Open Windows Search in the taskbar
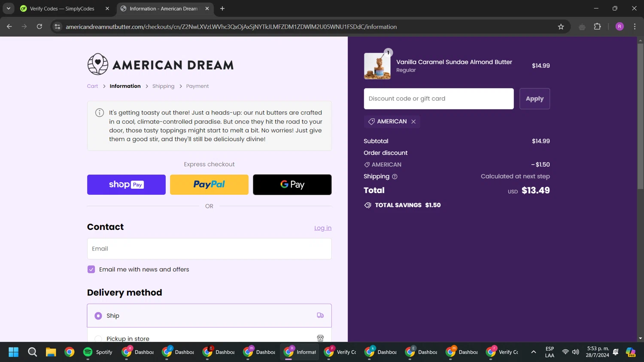The width and height of the screenshot is (644, 362). click(x=33, y=352)
